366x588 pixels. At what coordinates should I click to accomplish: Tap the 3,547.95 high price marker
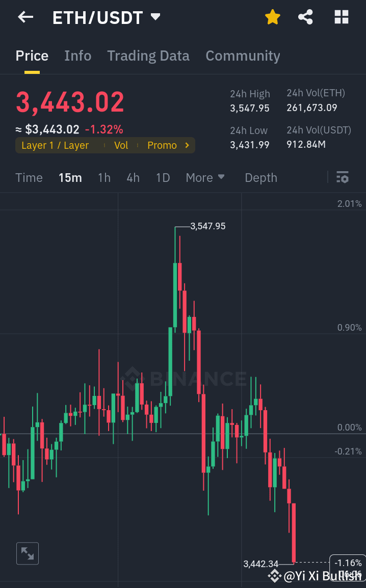207,226
